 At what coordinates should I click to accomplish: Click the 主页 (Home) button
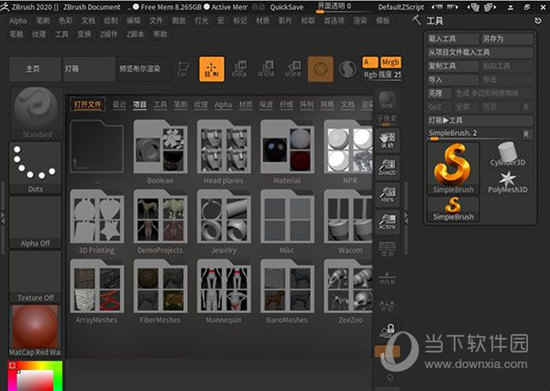[x=35, y=69]
